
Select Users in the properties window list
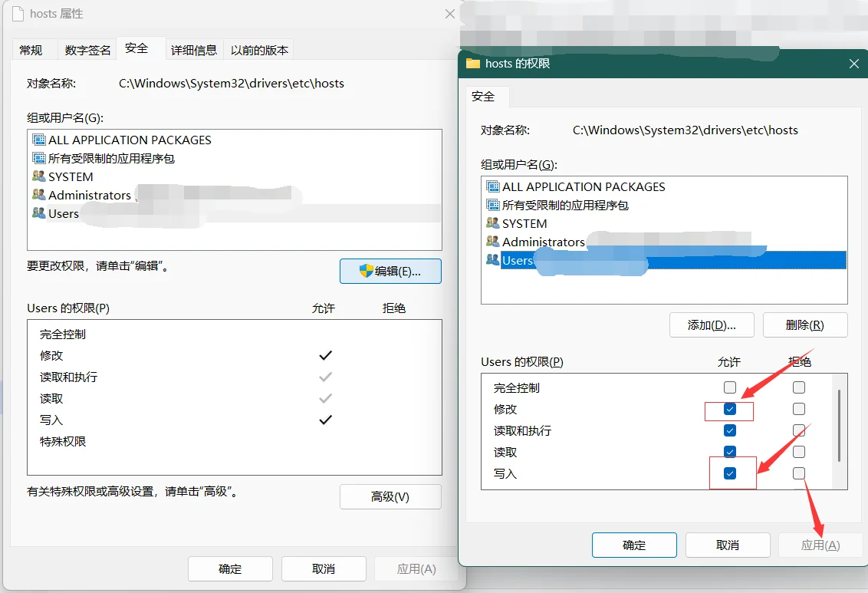click(x=64, y=213)
